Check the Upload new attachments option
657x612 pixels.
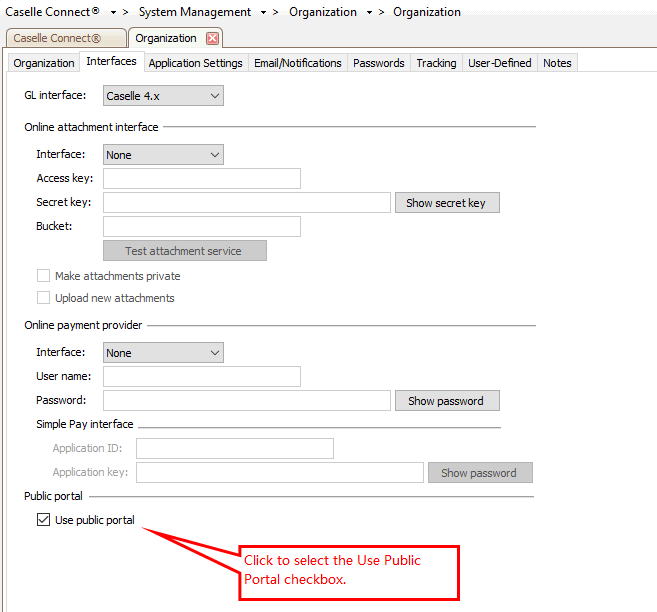[x=43, y=298]
